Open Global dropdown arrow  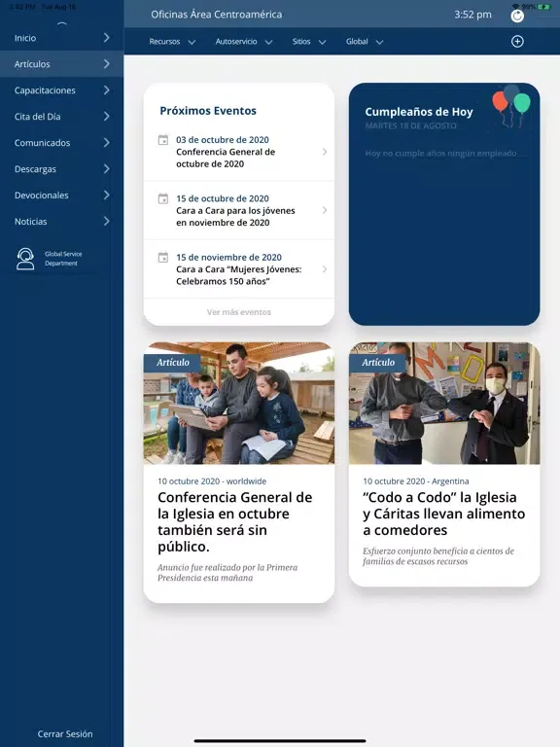[x=379, y=42]
